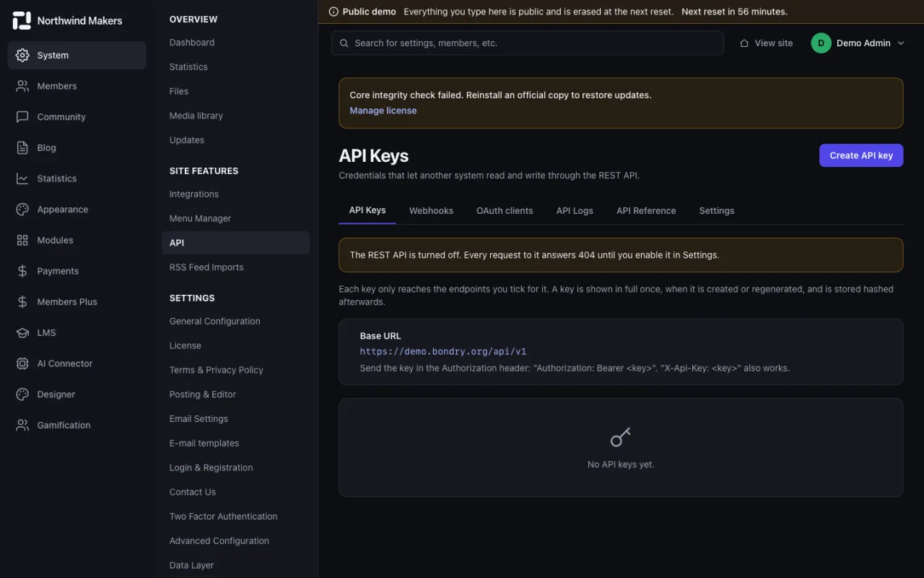Open LMS graduation cap icon
This screenshot has width=924, height=578.
click(x=22, y=332)
